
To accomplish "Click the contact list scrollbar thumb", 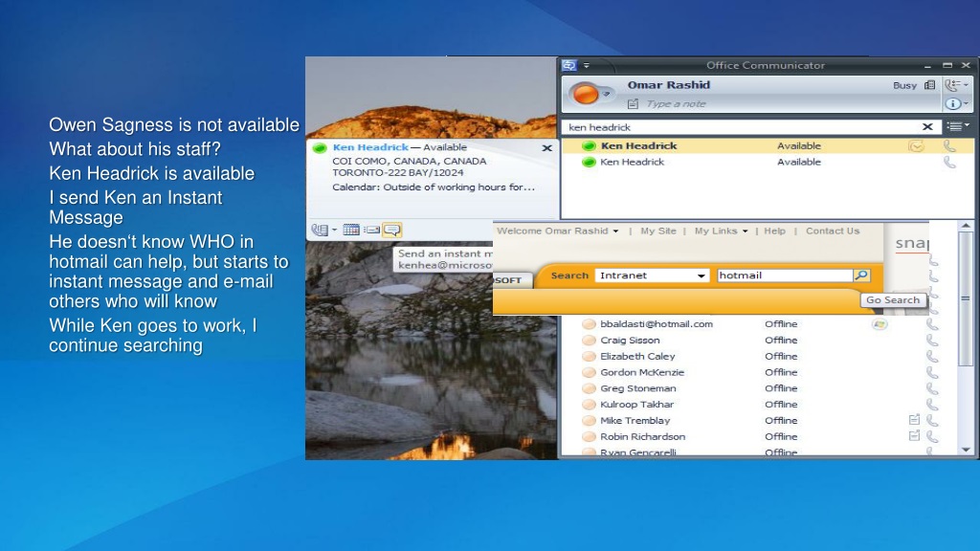I will pos(966,298).
